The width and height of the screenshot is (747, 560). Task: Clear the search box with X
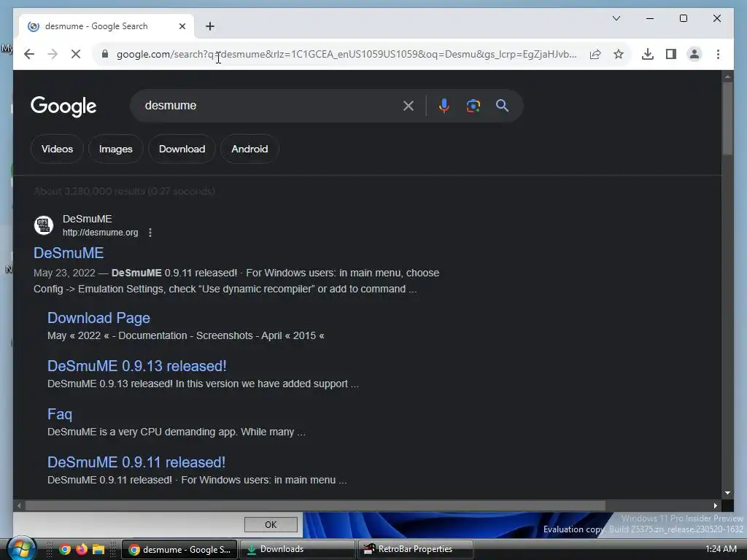pyautogui.click(x=409, y=106)
